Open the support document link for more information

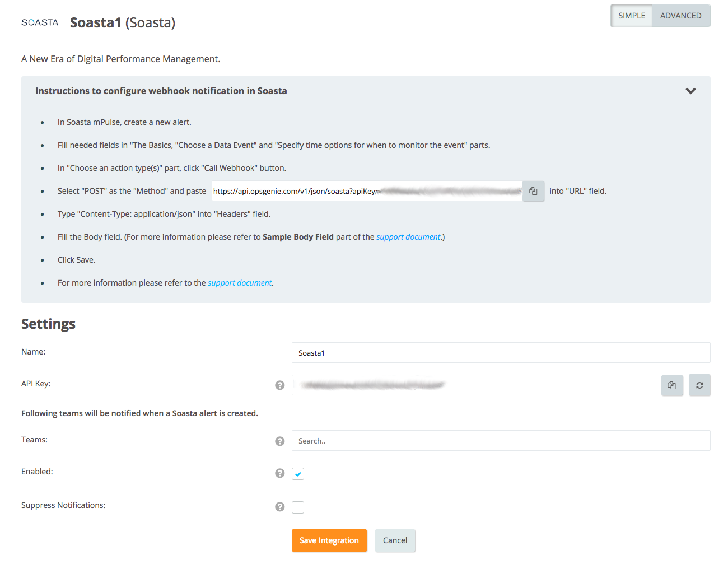click(240, 283)
